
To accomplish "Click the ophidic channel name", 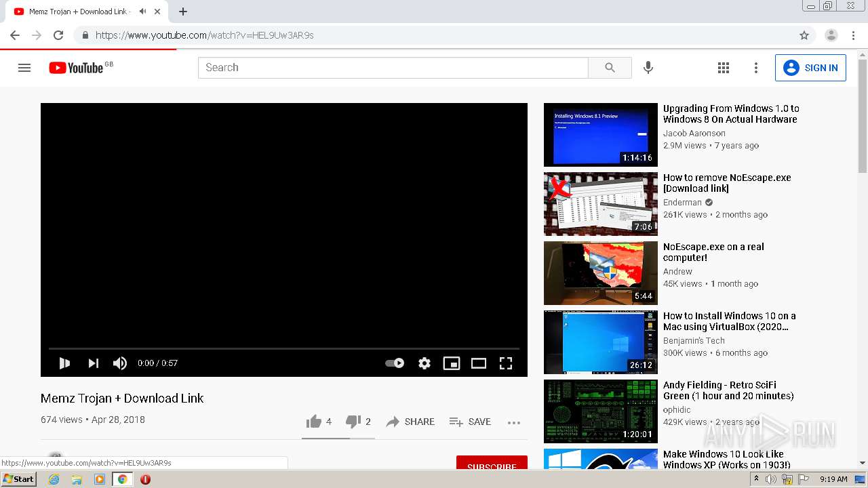I will 677,410.
